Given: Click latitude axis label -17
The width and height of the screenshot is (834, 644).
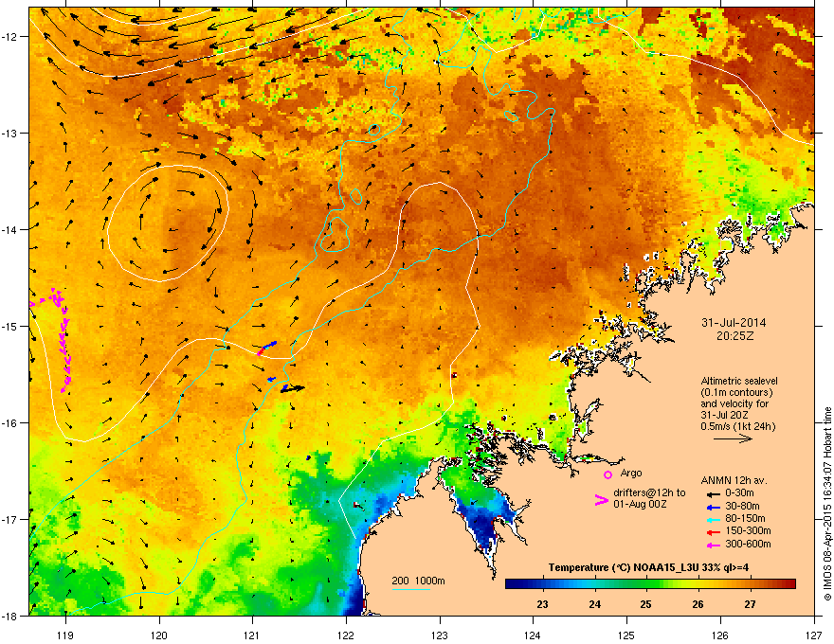Looking at the screenshot, I should click(10, 519).
